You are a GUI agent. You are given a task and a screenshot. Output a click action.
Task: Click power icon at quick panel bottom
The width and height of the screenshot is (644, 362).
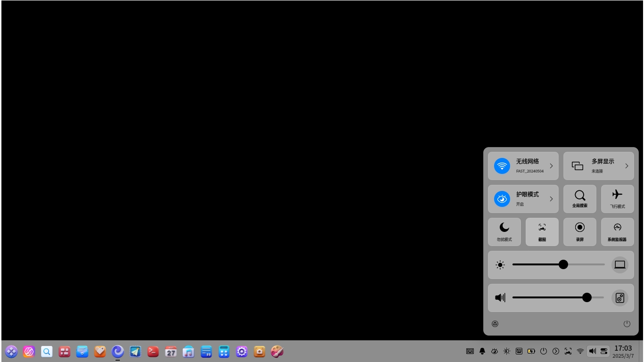click(x=627, y=324)
